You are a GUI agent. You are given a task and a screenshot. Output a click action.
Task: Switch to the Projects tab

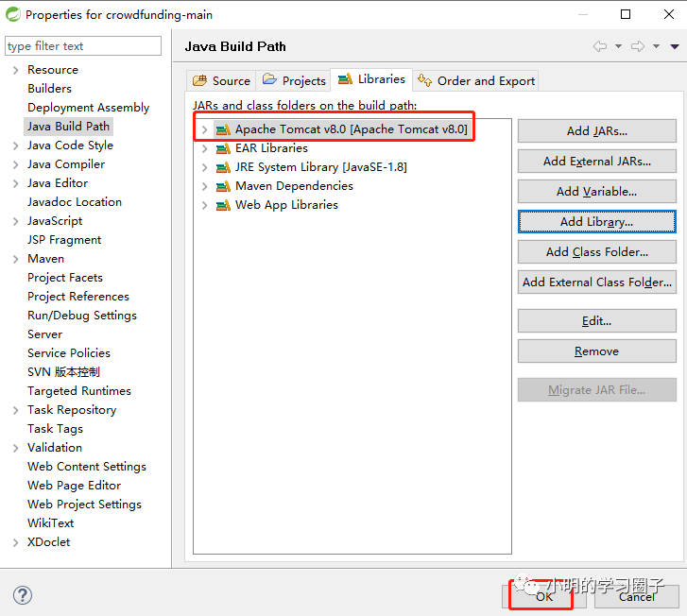point(294,81)
